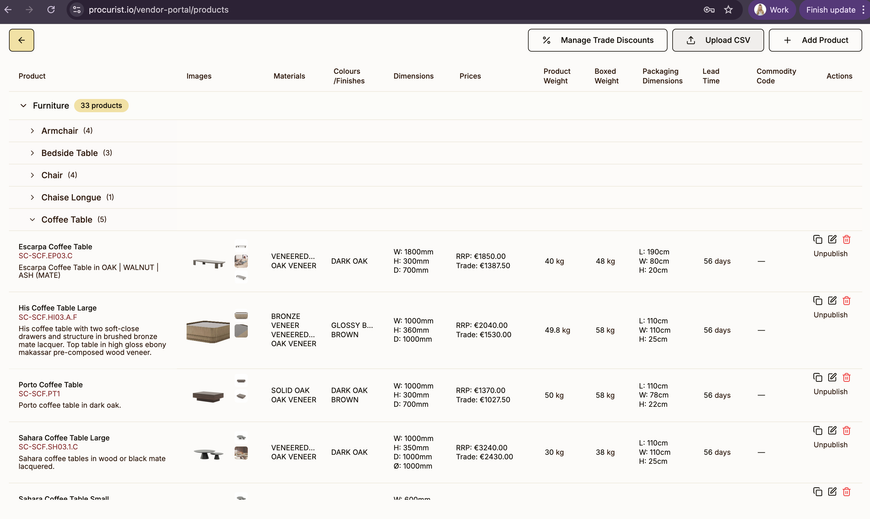The height and width of the screenshot is (519, 870).
Task: Expand the Bedside Table subcategory
Action: [x=32, y=153]
